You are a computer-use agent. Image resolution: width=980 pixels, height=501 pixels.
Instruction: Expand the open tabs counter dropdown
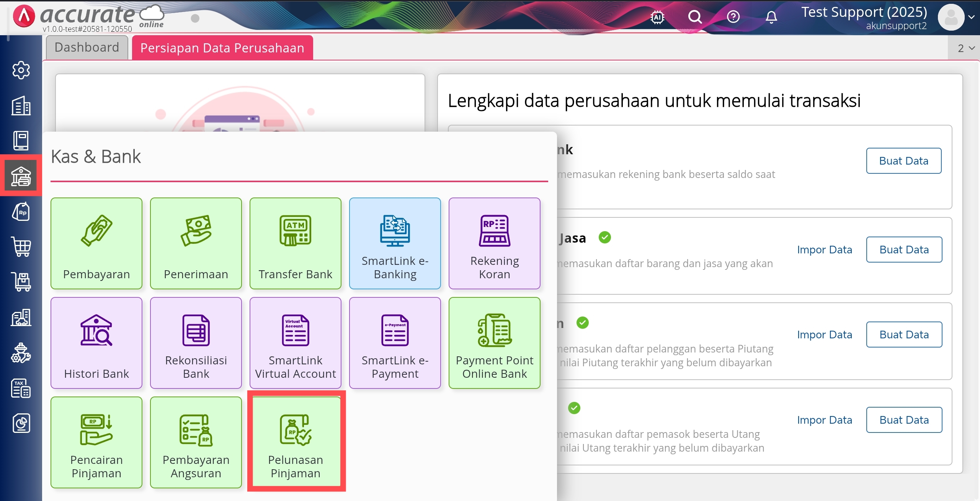966,48
